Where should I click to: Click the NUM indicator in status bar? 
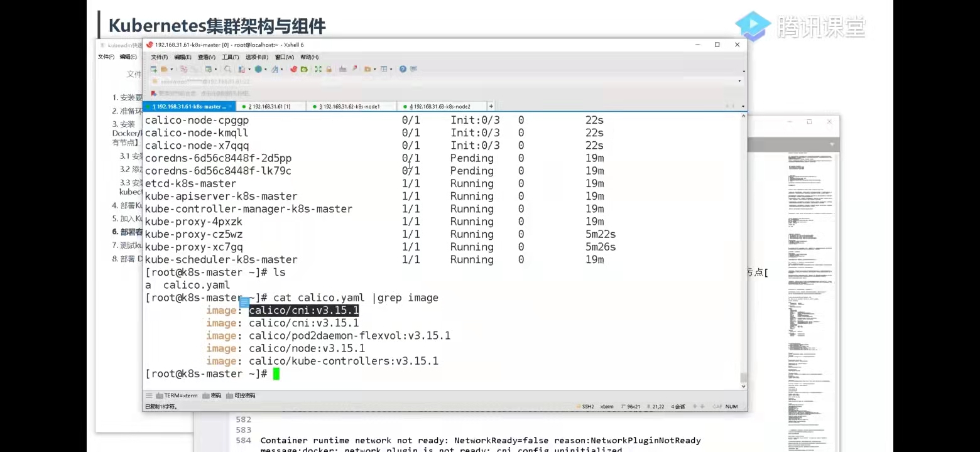tap(731, 406)
